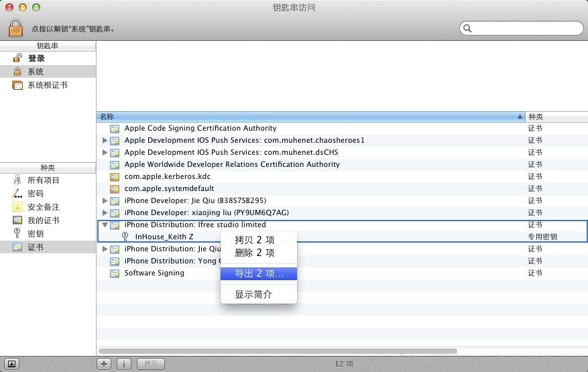Click the 安全备注 note icon
This screenshot has width=588, height=372.
tap(17, 206)
